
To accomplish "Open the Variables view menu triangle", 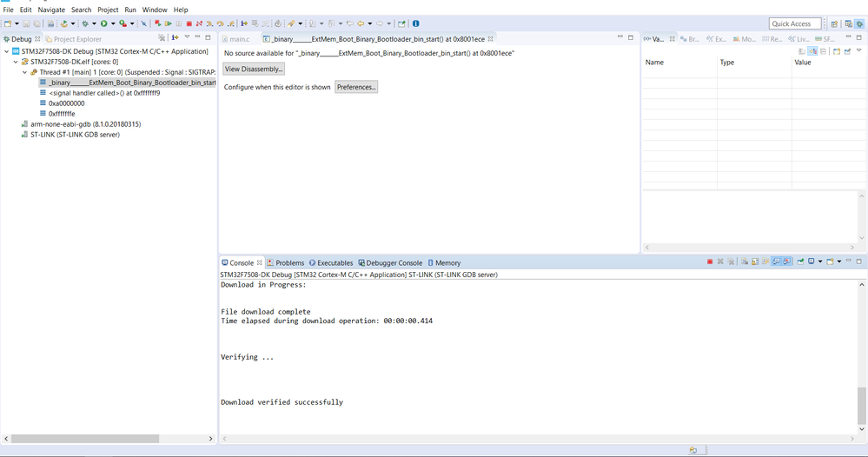I will (858, 51).
